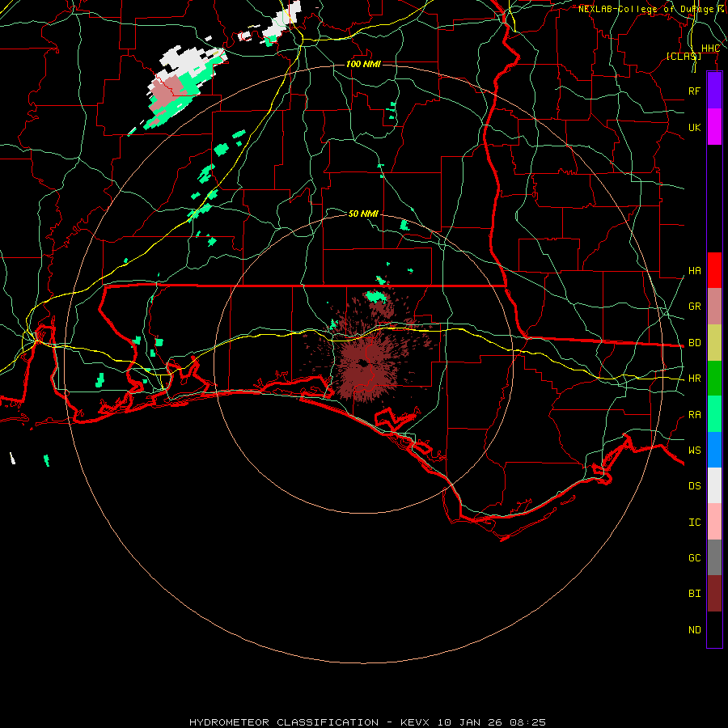The width and height of the screenshot is (728, 728).
Task: Click the HHC product code label
Action: (x=710, y=49)
